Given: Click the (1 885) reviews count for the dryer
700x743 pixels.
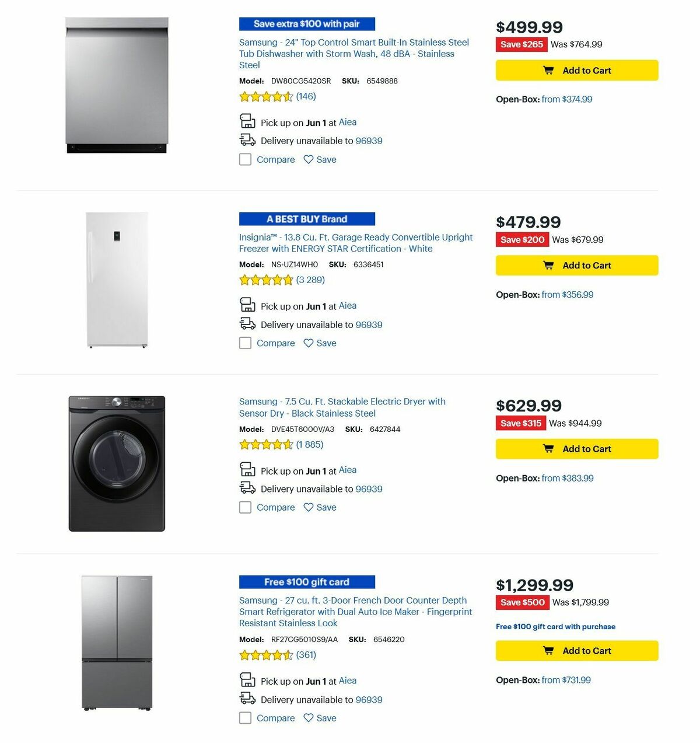Looking at the screenshot, I should 308,445.
